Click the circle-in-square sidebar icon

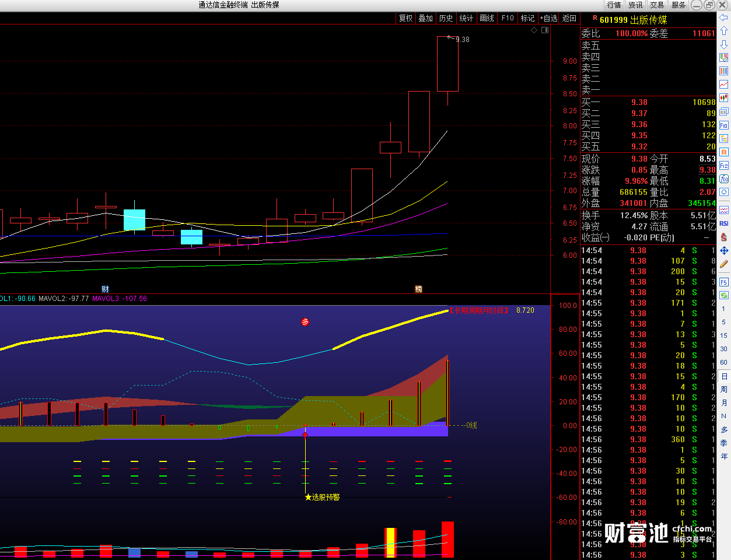724,192
